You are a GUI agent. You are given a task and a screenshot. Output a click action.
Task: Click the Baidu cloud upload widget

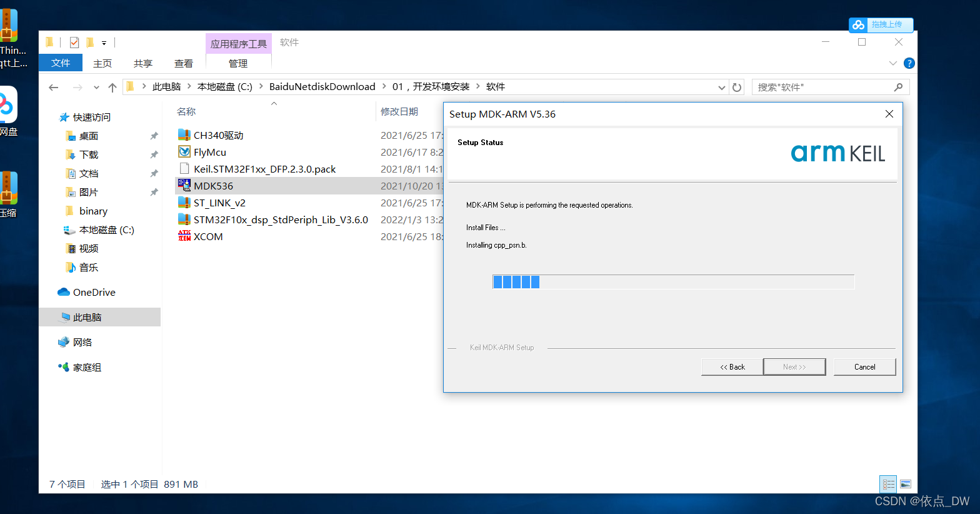[881, 24]
